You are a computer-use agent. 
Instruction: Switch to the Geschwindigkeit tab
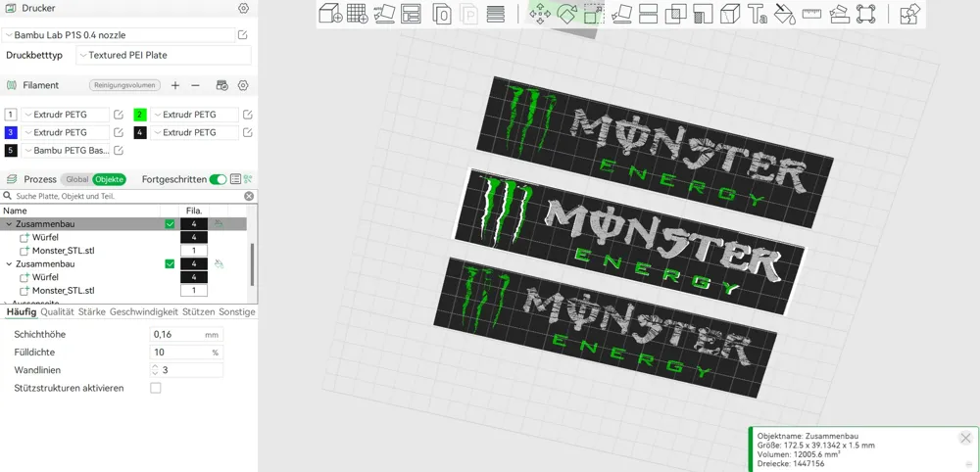(x=144, y=311)
